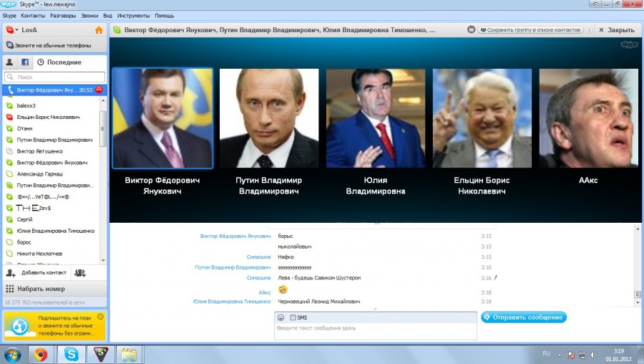Open the Инструменты menu
644x364 pixels.
[134, 15]
